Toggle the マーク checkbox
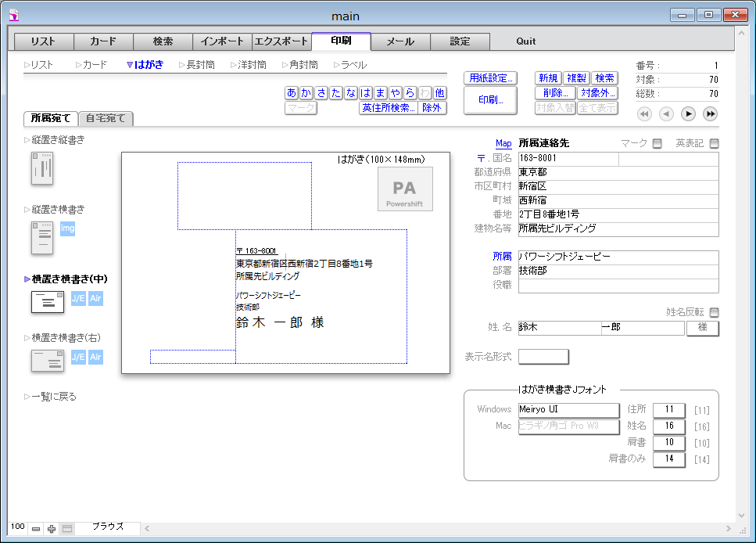Image resolution: width=756 pixels, height=543 pixels. 657,143
